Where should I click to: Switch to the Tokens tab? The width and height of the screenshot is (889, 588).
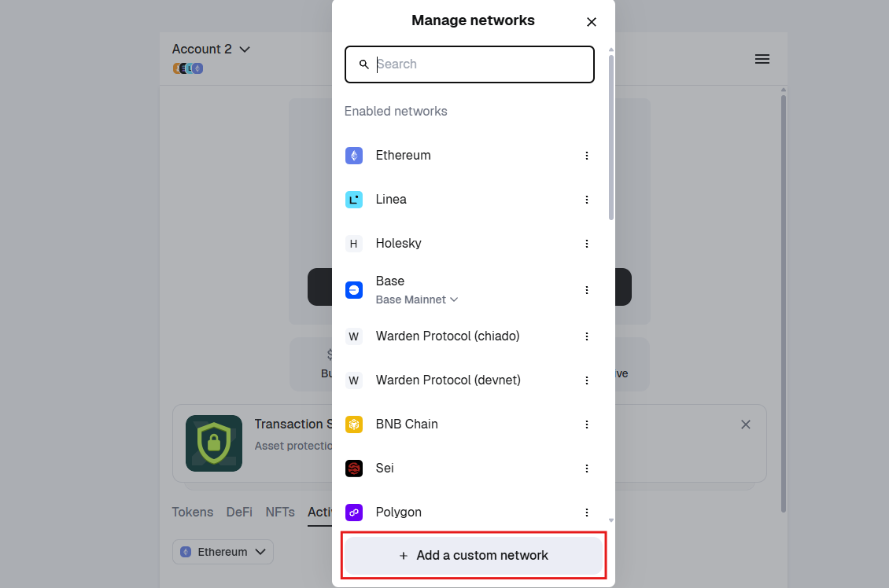click(192, 512)
